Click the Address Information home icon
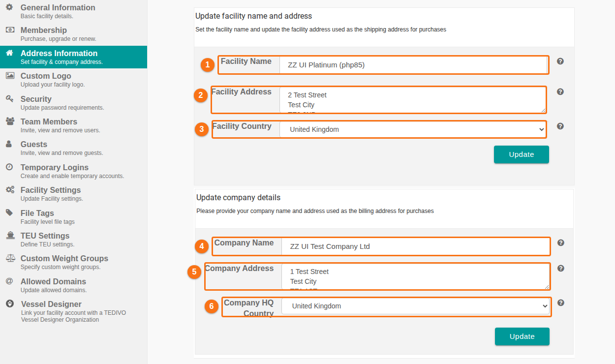615x364 pixels. 9,53
